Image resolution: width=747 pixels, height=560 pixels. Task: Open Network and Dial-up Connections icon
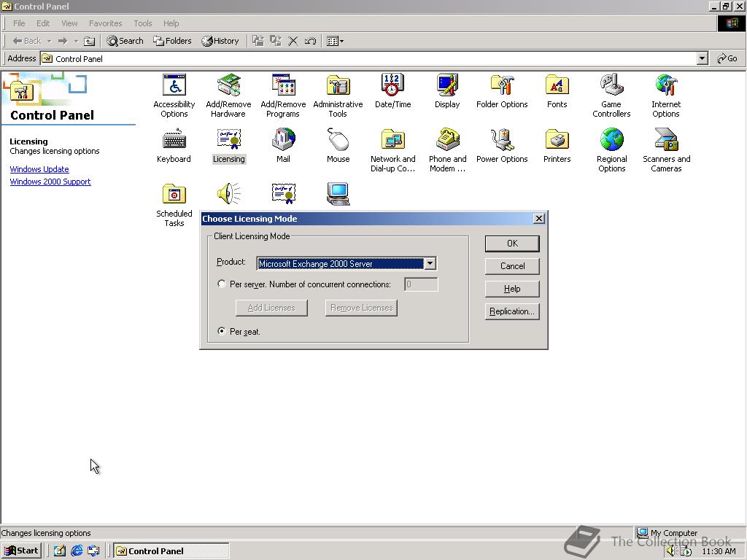click(x=392, y=150)
